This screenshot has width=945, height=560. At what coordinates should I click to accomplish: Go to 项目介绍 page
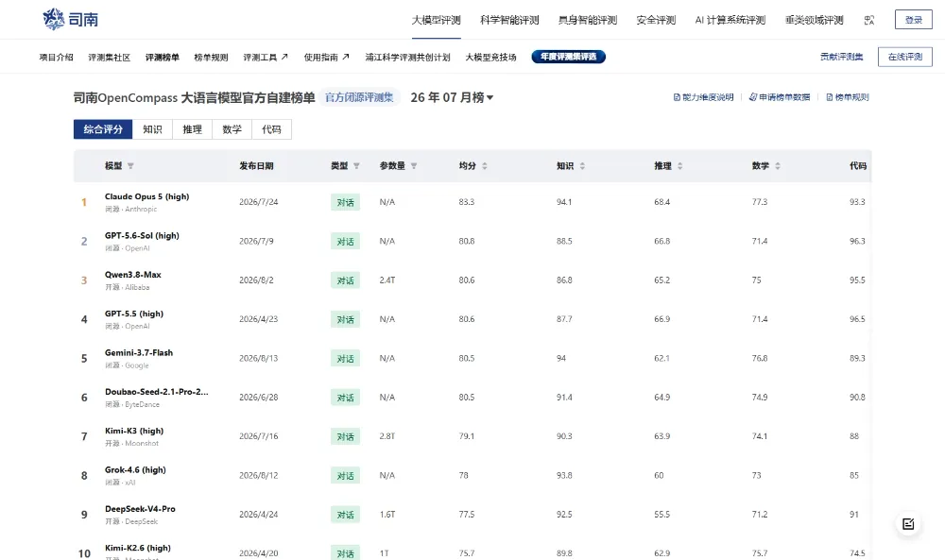(x=56, y=58)
